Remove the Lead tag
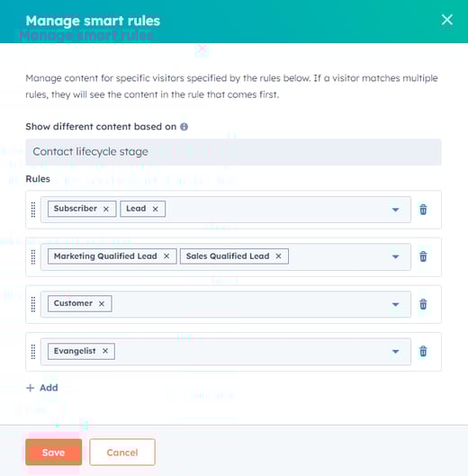 tap(155, 209)
